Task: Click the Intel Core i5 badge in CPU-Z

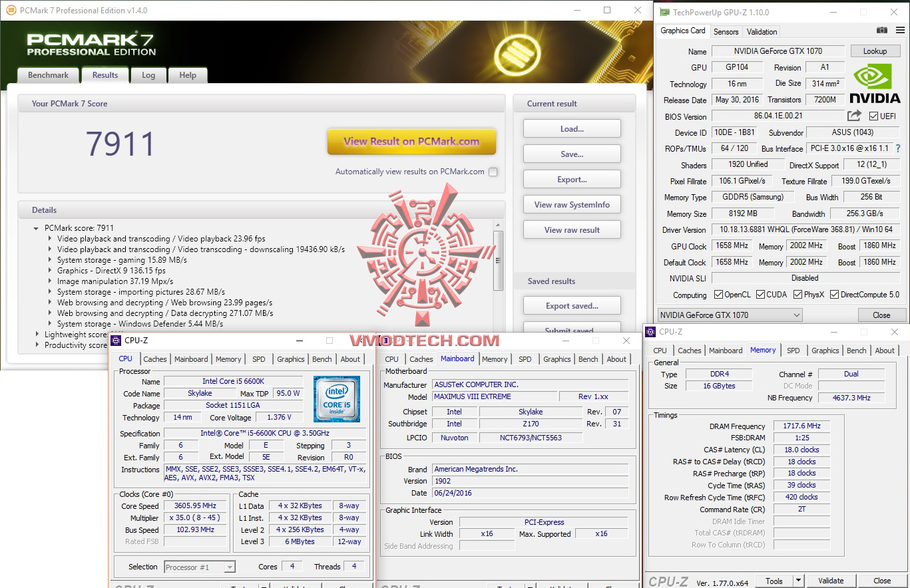Action: [x=337, y=399]
